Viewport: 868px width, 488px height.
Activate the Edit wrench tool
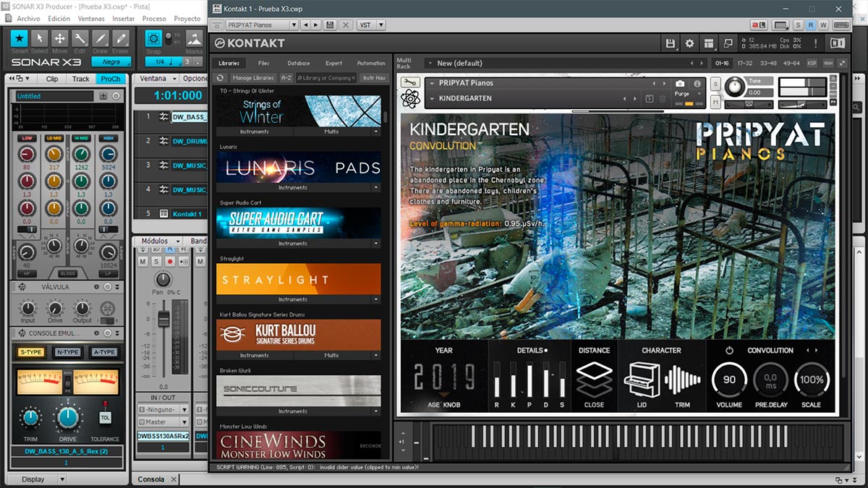(x=80, y=38)
